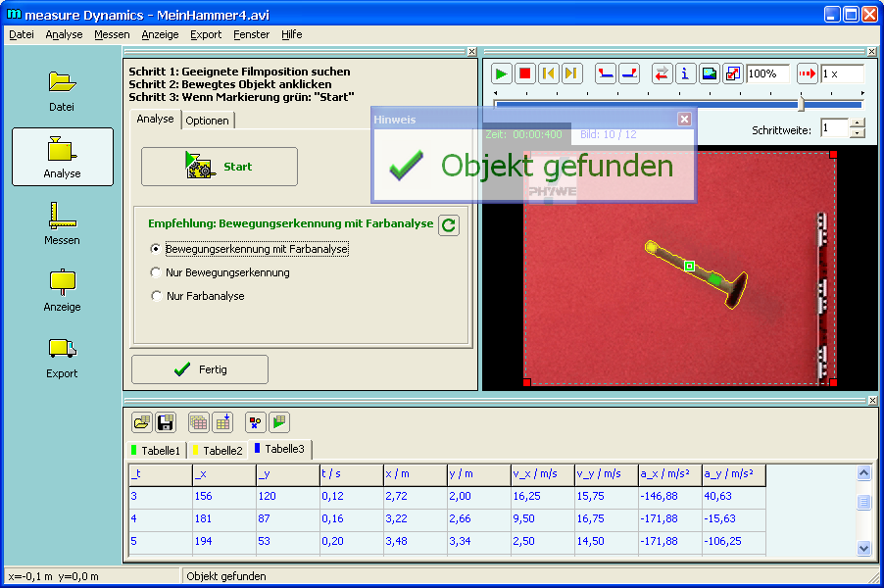Click the table scrollbar up arrow
The height and width of the screenshot is (588, 884).
pos(863,473)
